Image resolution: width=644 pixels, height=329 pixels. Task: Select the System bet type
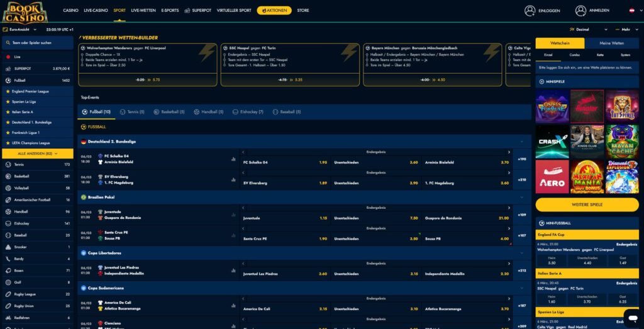pyautogui.click(x=625, y=55)
